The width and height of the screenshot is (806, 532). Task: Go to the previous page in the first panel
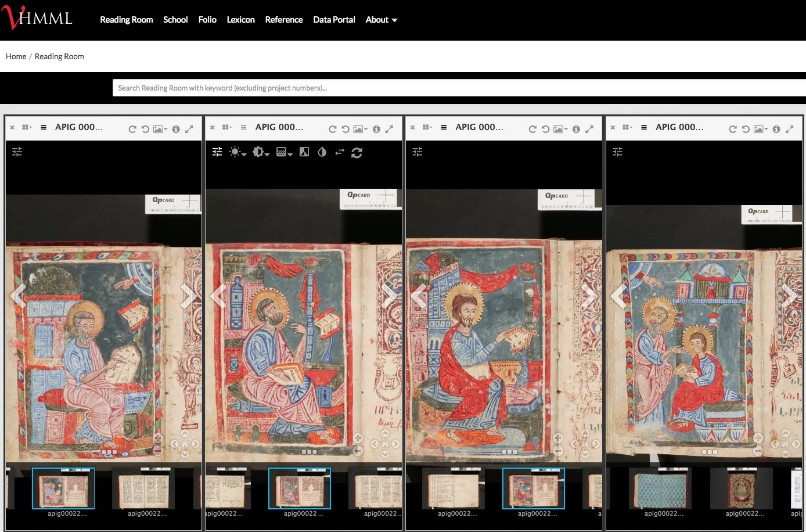(19, 296)
